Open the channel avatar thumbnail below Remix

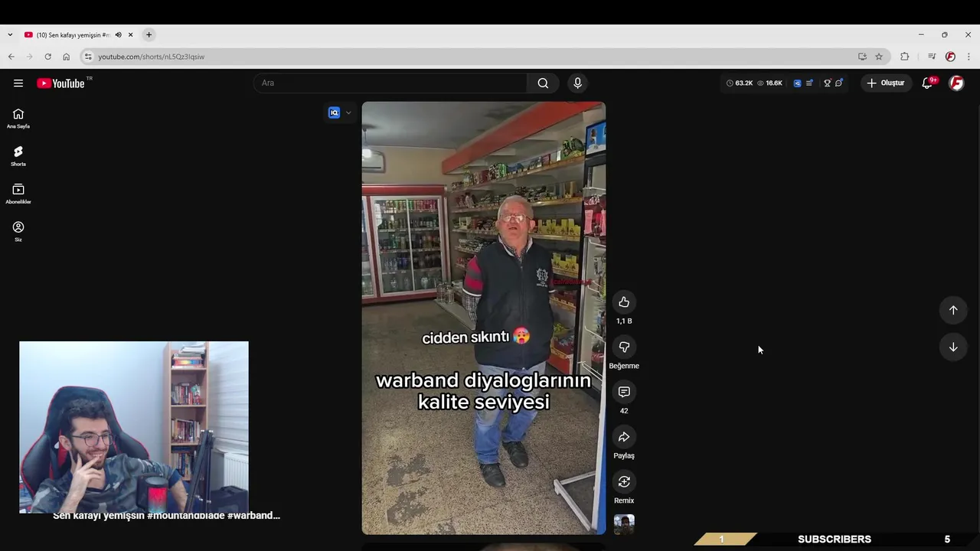624,524
